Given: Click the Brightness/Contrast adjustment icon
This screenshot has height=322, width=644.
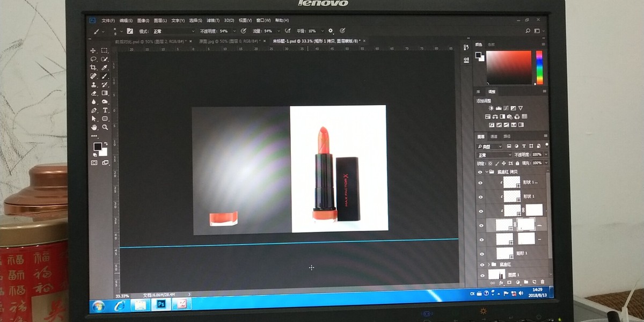Looking at the screenshot, I should 490,108.
